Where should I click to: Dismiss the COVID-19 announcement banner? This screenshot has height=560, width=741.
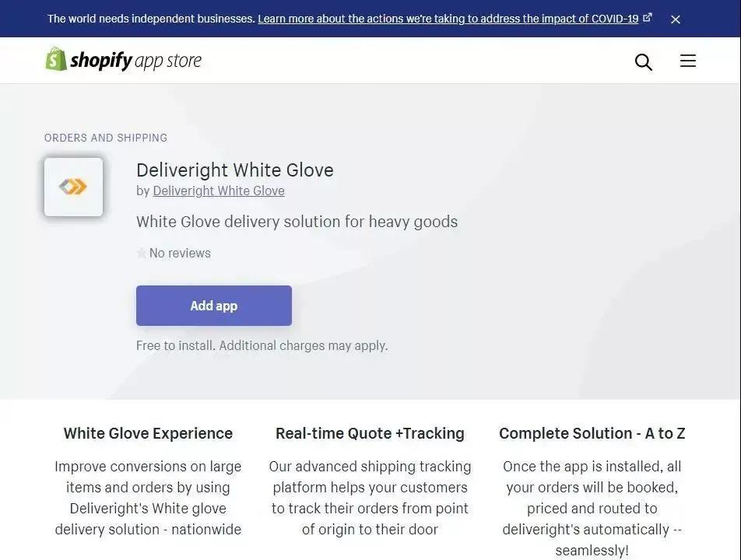coord(676,19)
